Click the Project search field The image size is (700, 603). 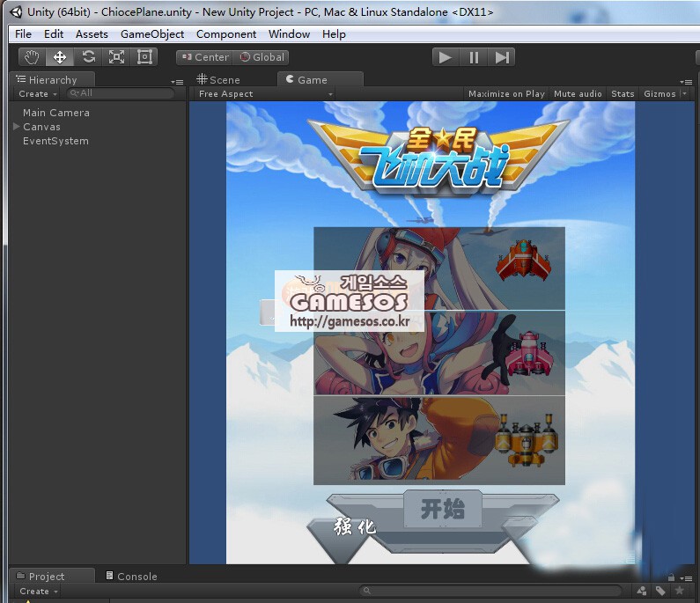click(x=490, y=591)
